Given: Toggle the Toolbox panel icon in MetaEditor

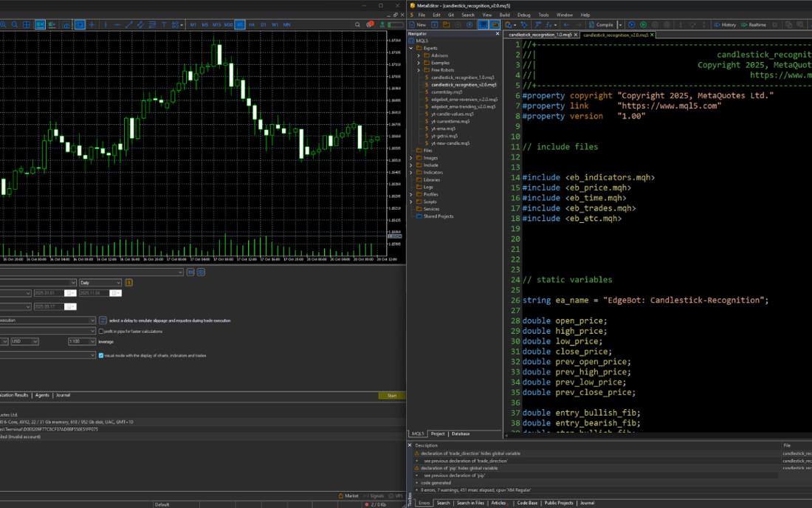Looking at the screenshot, I should 495,24.
